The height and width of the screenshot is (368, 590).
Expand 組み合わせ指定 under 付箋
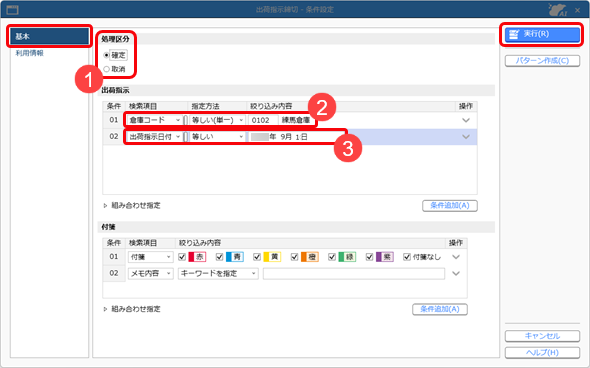(x=132, y=309)
